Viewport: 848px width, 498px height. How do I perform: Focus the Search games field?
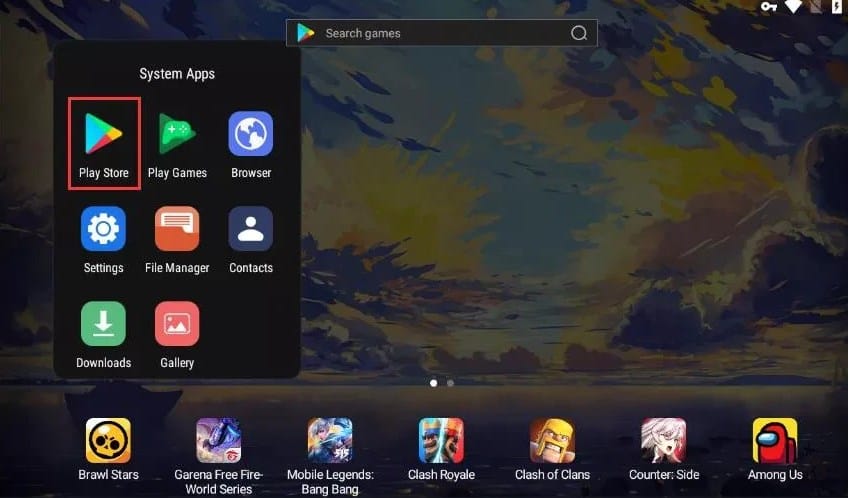(x=442, y=33)
